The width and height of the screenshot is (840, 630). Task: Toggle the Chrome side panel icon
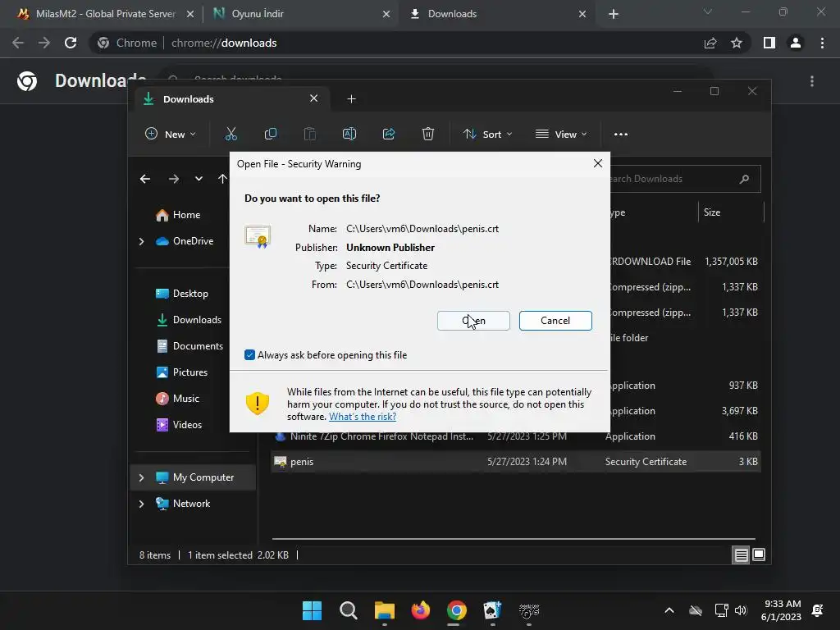(769, 43)
